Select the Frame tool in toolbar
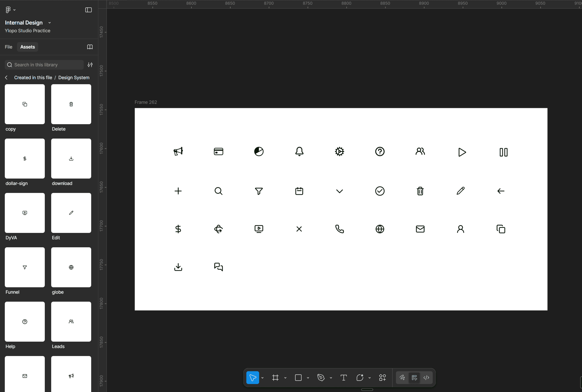Image resolution: width=582 pixels, height=392 pixels. 275,377
